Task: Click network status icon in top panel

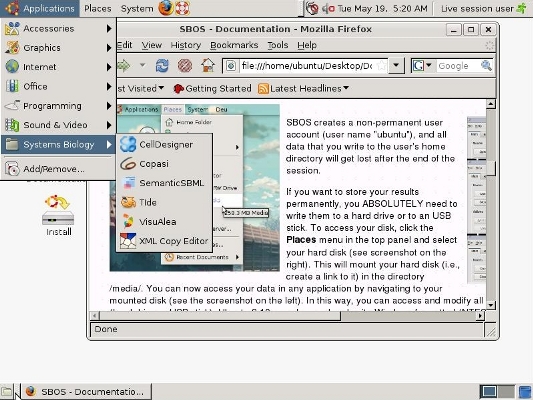Action: click(312, 8)
